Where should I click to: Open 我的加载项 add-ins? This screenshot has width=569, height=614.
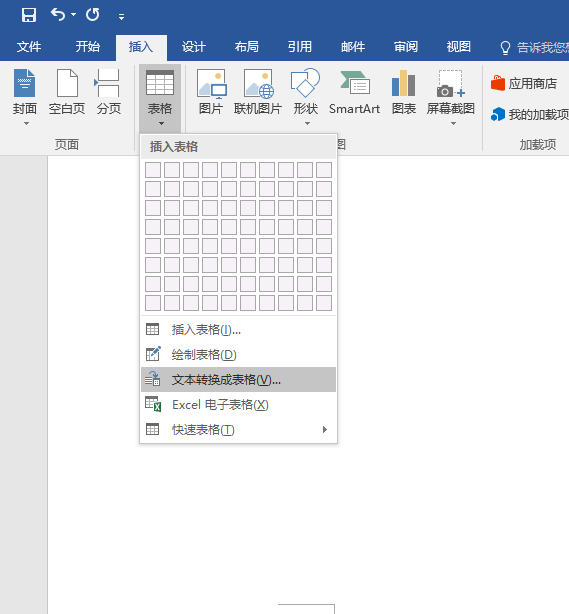point(529,114)
